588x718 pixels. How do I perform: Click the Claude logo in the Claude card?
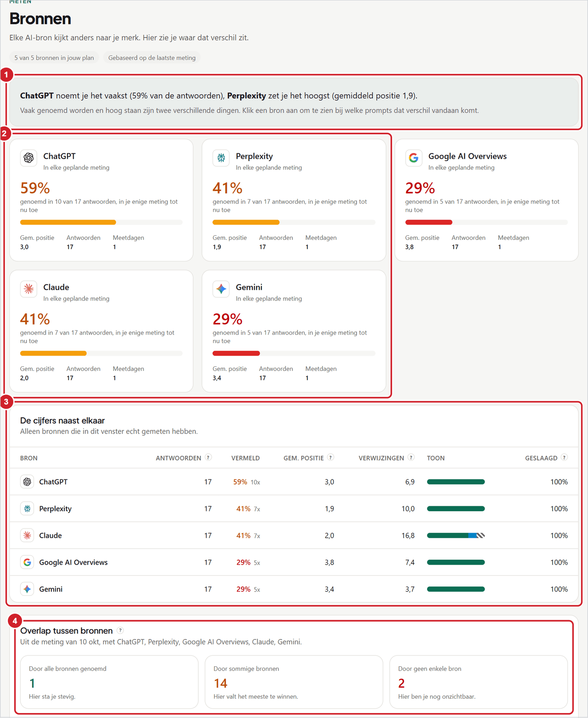(x=29, y=289)
